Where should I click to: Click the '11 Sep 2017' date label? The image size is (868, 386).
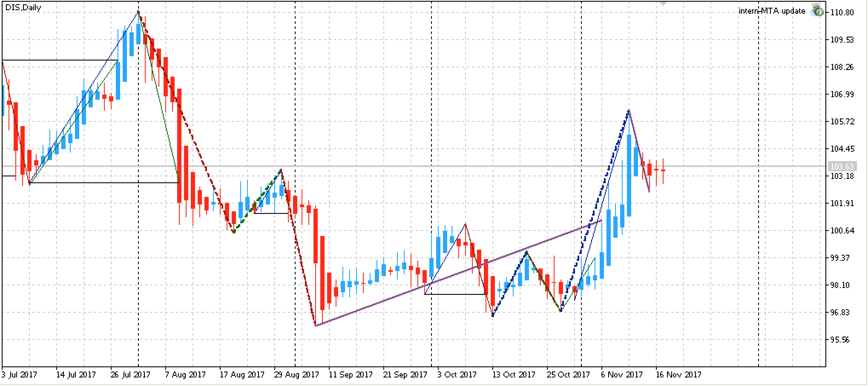[x=351, y=375]
